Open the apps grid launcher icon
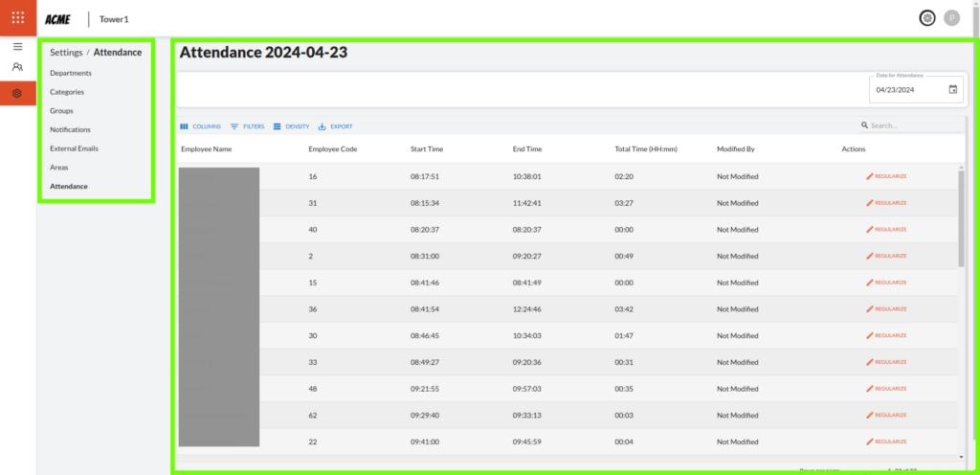 [18, 17]
